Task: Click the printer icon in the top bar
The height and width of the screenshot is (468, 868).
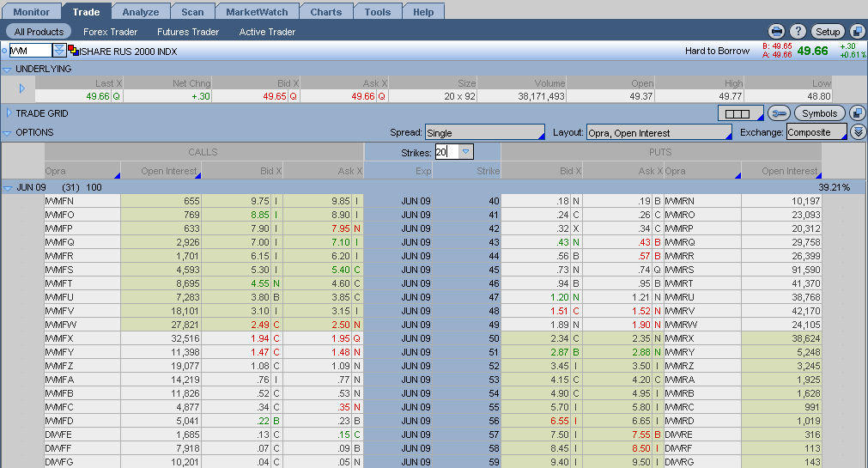Action: [776, 32]
